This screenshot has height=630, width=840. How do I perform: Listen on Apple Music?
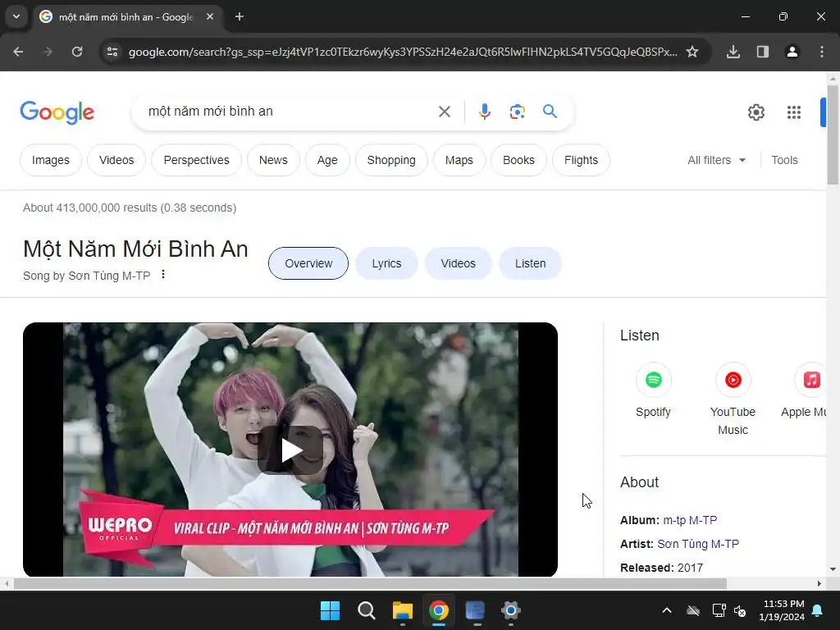[804, 391]
